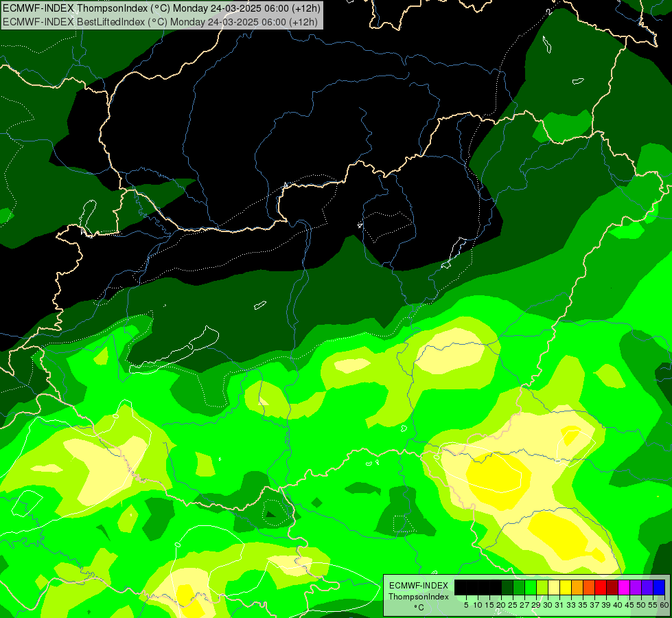Viewport: 672px width, 618px height.
Task: Select the red 37–39 legend swatch
Action: [601, 587]
